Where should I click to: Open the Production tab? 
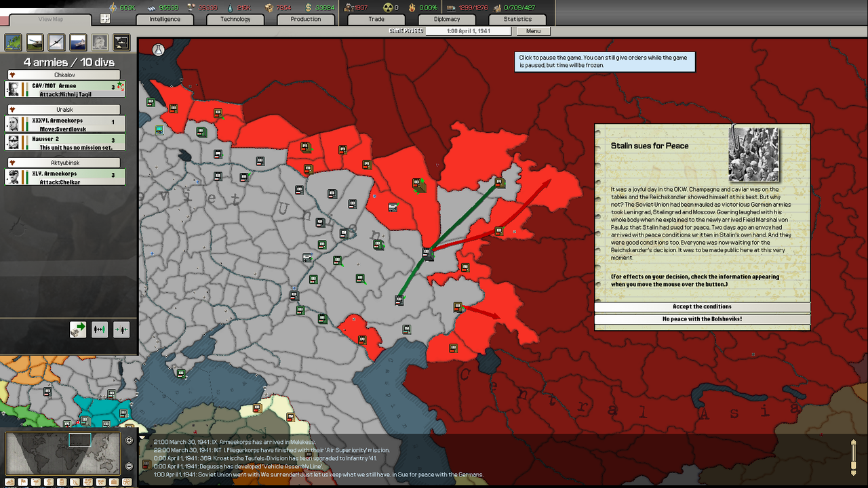[x=306, y=19]
